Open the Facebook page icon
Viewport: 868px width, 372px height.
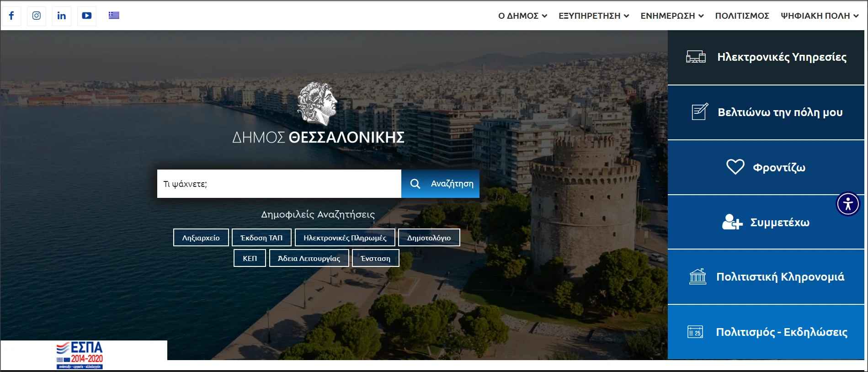11,16
